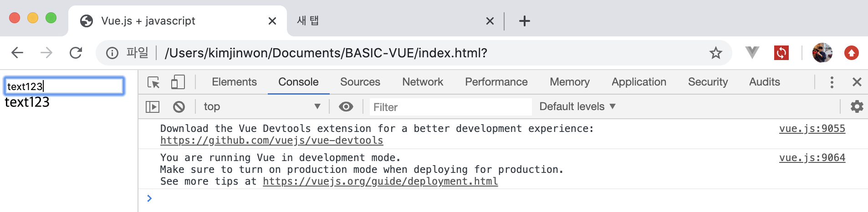This screenshot has height=212, width=868.
Task: Toggle the live expression eye icon
Action: point(346,107)
